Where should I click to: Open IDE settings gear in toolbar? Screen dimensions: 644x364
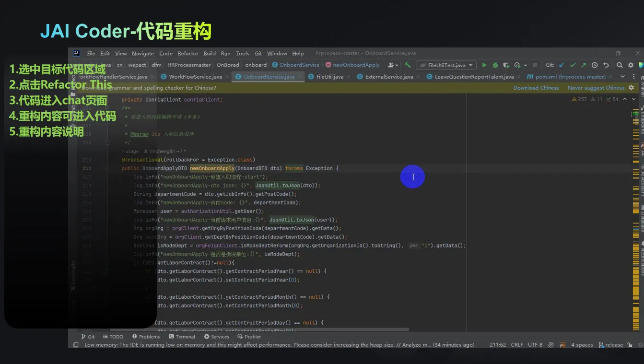[x=631, y=65]
